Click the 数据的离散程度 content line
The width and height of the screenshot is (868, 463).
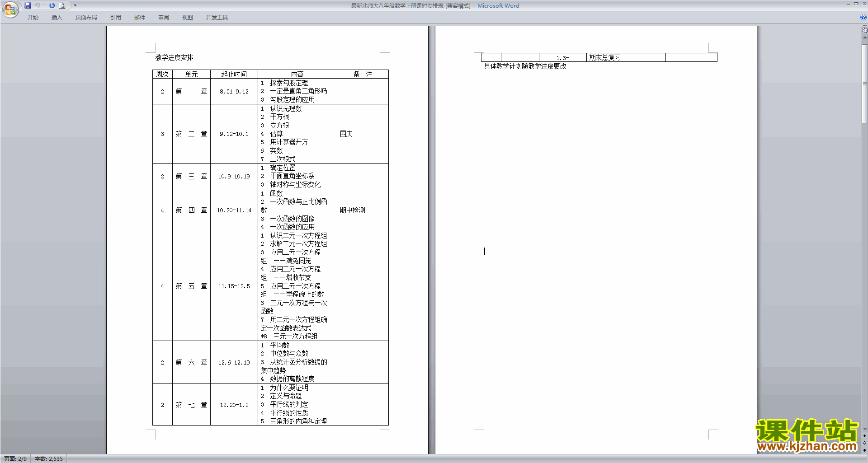click(x=292, y=379)
